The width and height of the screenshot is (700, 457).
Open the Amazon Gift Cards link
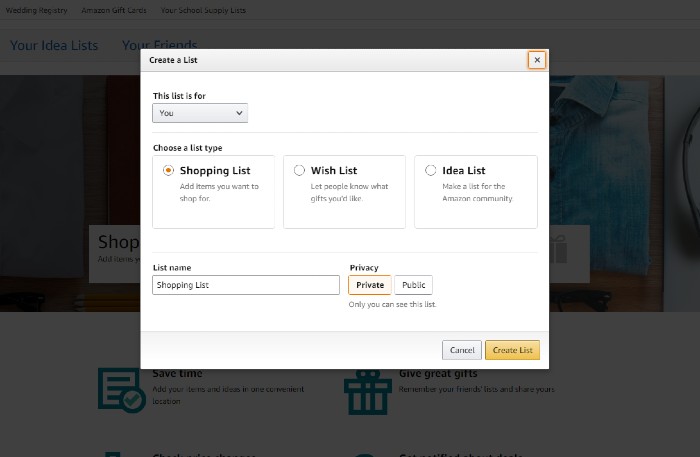[114, 10]
